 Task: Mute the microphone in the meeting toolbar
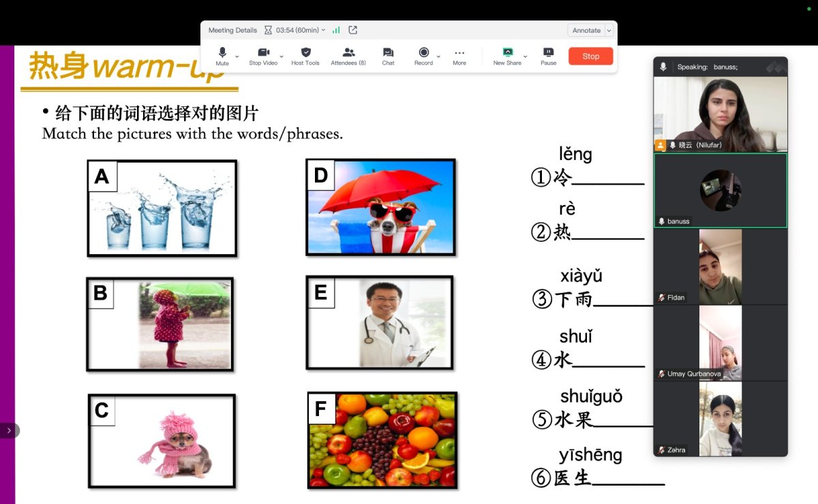222,56
